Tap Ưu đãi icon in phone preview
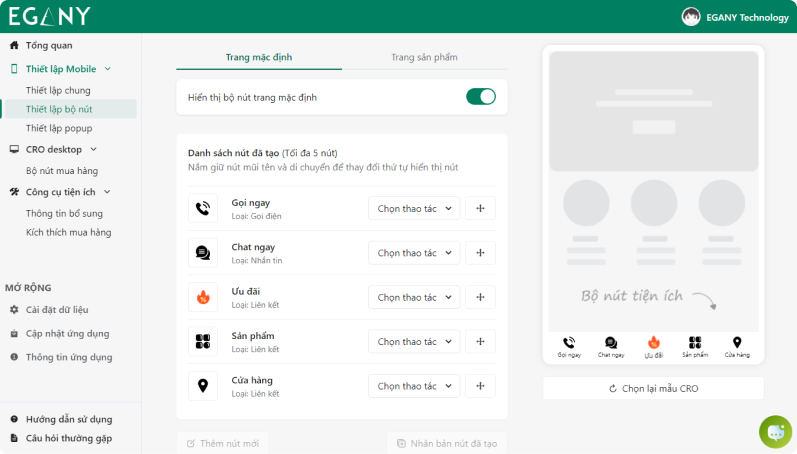 (653, 343)
